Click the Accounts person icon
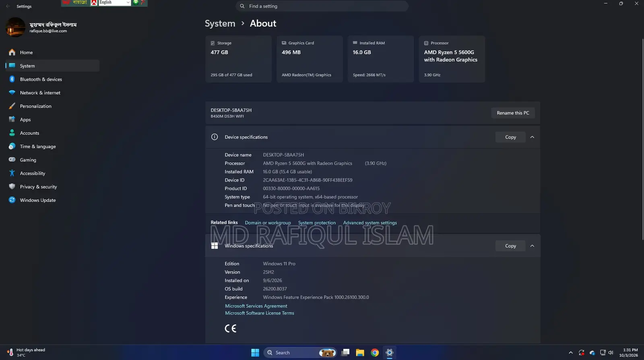The height and width of the screenshot is (360, 644). 12,133
